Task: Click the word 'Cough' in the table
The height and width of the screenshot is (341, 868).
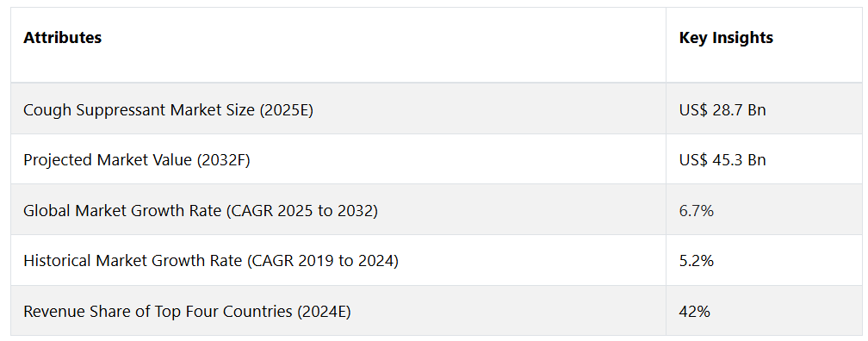Action: (x=47, y=110)
